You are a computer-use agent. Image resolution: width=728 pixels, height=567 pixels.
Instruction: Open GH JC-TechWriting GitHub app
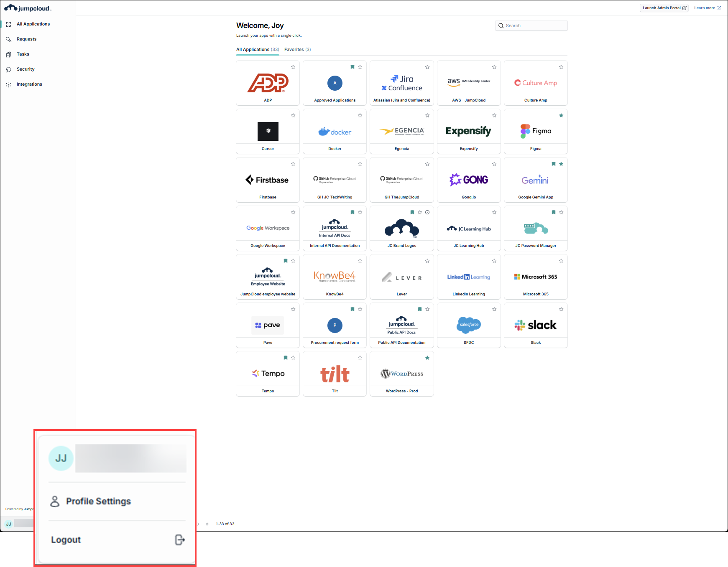point(335,180)
